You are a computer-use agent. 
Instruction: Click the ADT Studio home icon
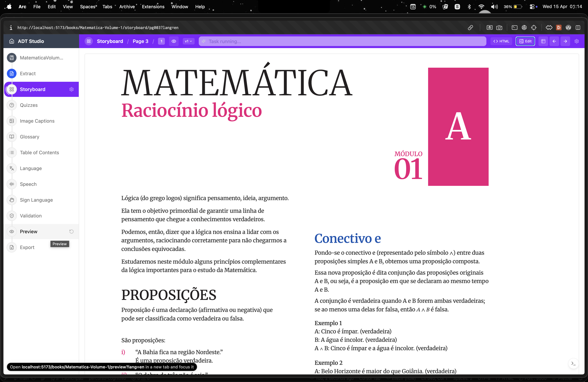(x=12, y=41)
